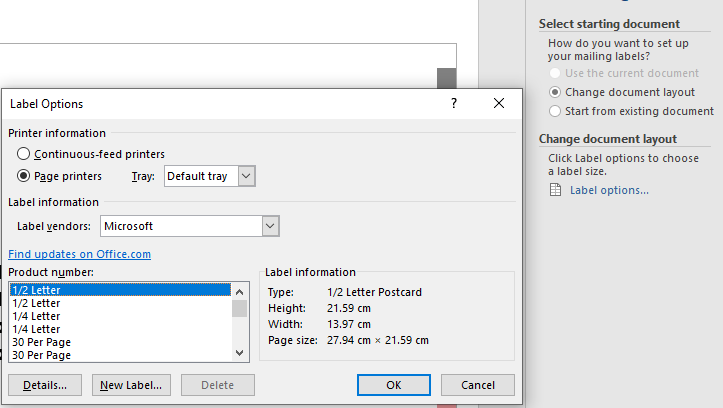Select the last 30 Per Page entry
Screen dimensions: 723x408
41,354
